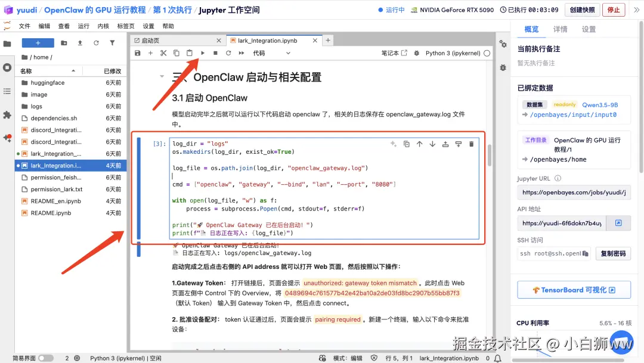The width and height of the screenshot is (644, 363).
Task: Click red 停止 button
Action: (x=614, y=10)
